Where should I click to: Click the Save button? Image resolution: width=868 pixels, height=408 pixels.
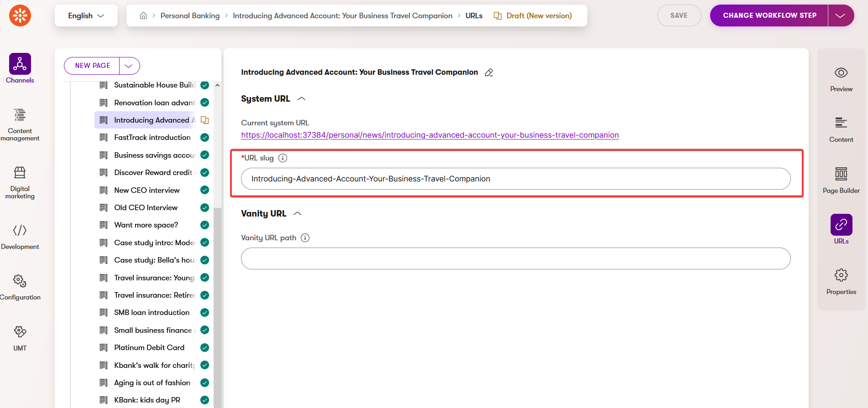tap(679, 16)
